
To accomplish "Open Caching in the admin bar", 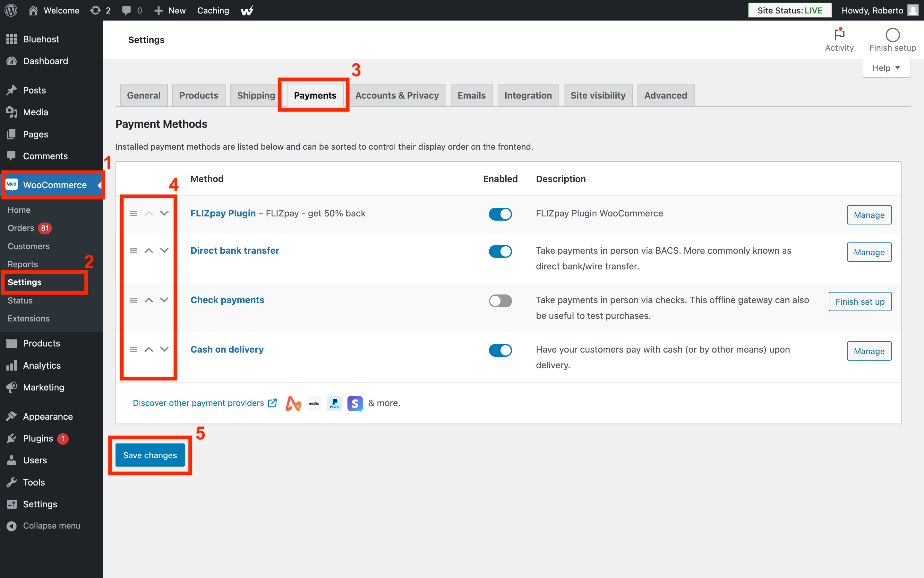I will (x=213, y=10).
